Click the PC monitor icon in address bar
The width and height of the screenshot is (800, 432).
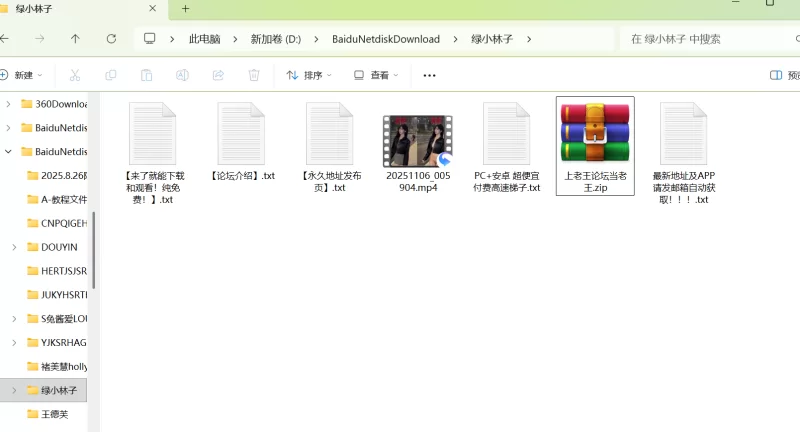149,39
